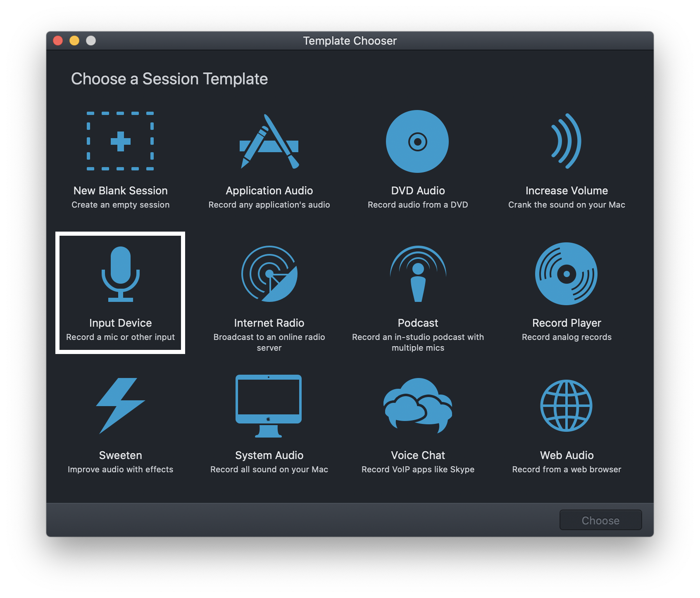Click the 'Create an empty session' description

pyautogui.click(x=121, y=205)
